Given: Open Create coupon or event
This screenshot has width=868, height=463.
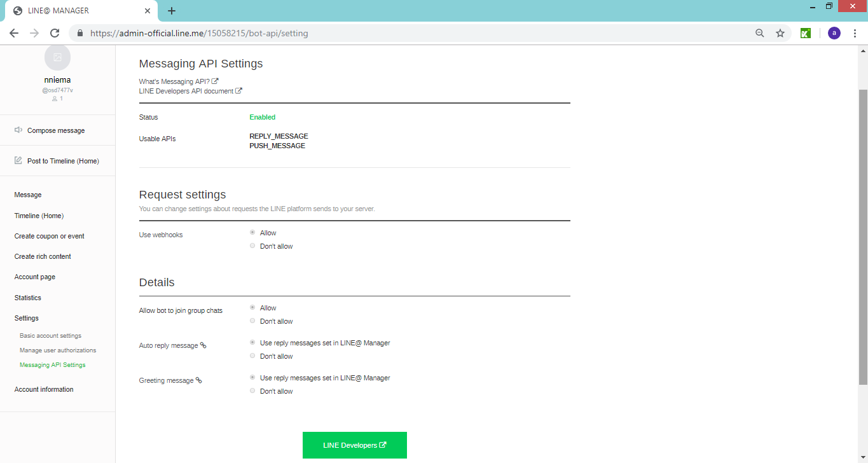Looking at the screenshot, I should [x=50, y=236].
